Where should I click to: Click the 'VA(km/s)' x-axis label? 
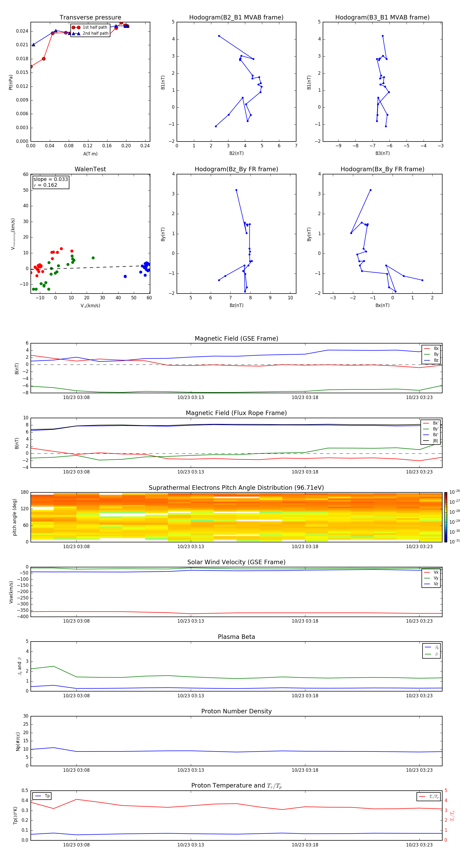pyautogui.click(x=90, y=306)
